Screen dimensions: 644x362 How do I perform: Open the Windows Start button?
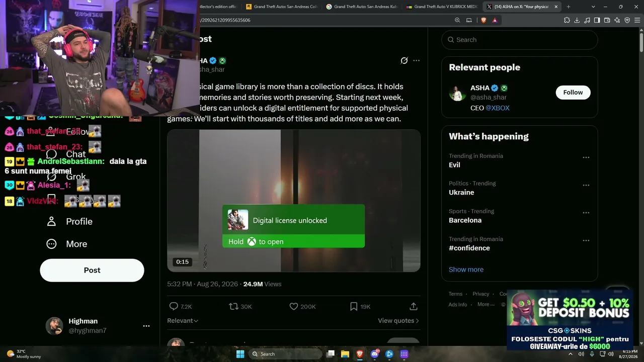(240, 354)
